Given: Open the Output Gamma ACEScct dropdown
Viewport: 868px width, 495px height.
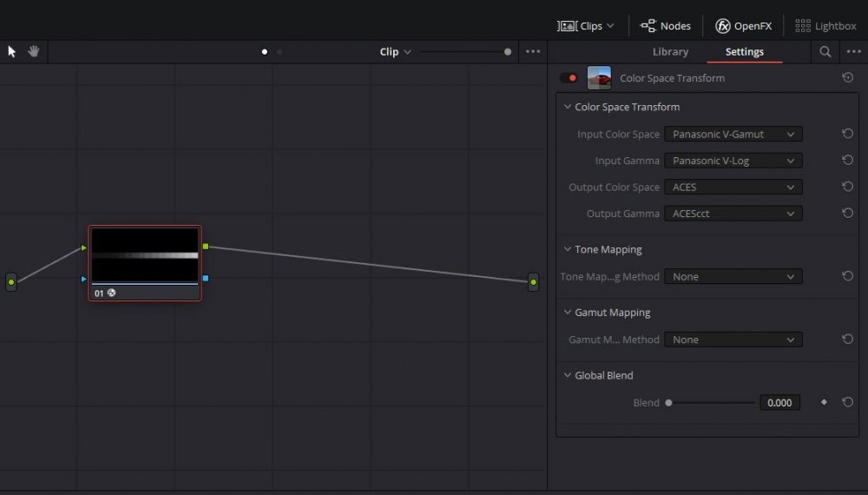Looking at the screenshot, I should [733, 214].
